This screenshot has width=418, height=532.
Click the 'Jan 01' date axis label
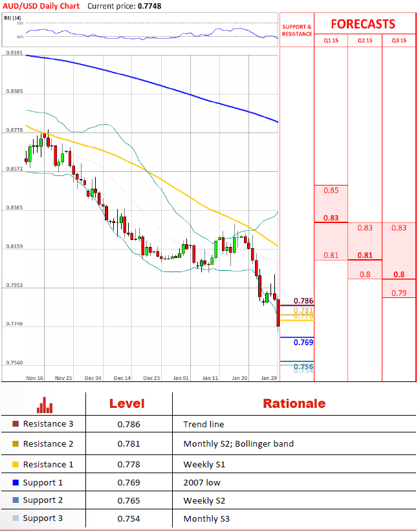(181, 378)
